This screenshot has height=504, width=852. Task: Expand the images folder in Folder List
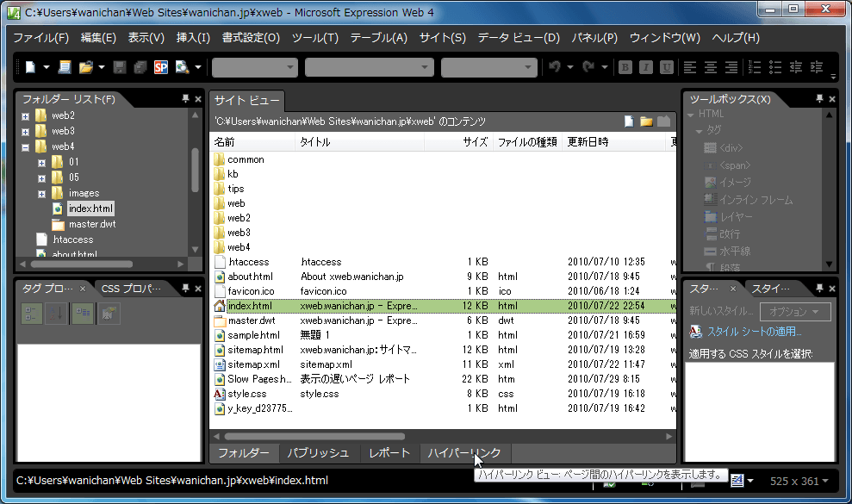point(42,194)
